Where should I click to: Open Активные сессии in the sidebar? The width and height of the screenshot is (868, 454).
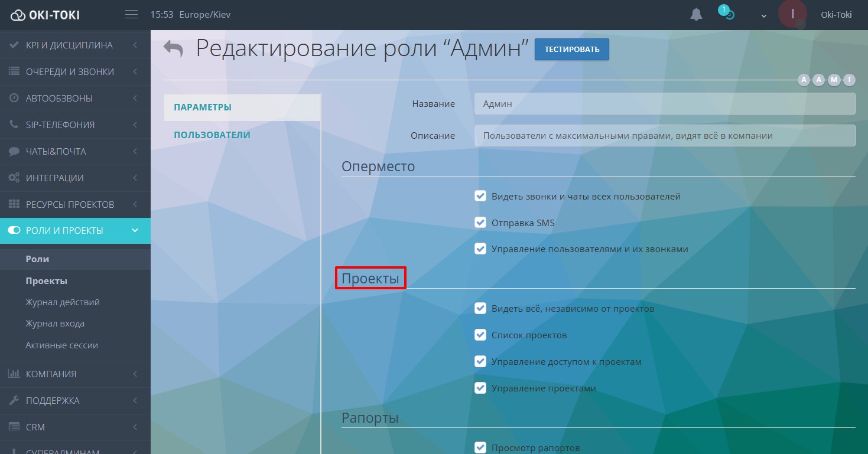coord(61,345)
